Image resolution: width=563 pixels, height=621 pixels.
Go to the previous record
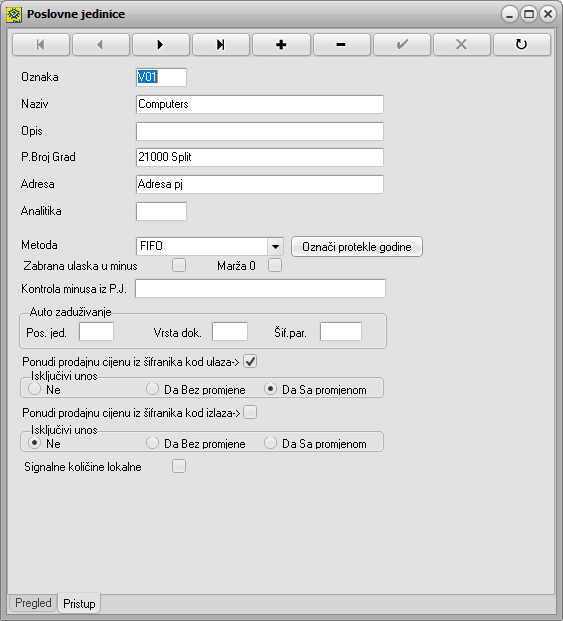101,44
